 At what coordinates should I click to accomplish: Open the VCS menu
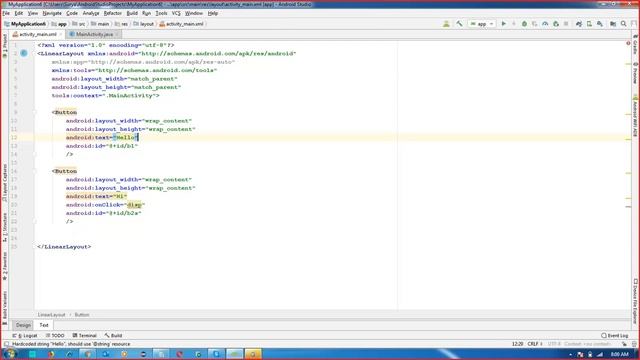pos(176,13)
